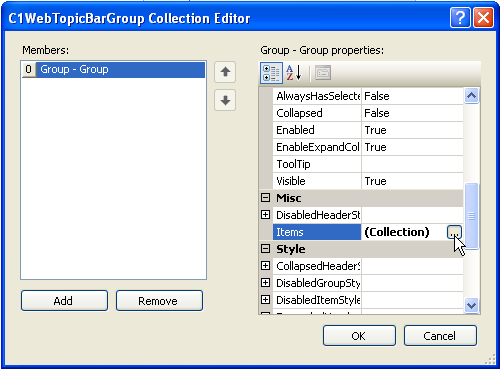Select the AlwaysHasSelecte property
This screenshot has height=370, width=500.
(x=317, y=96)
